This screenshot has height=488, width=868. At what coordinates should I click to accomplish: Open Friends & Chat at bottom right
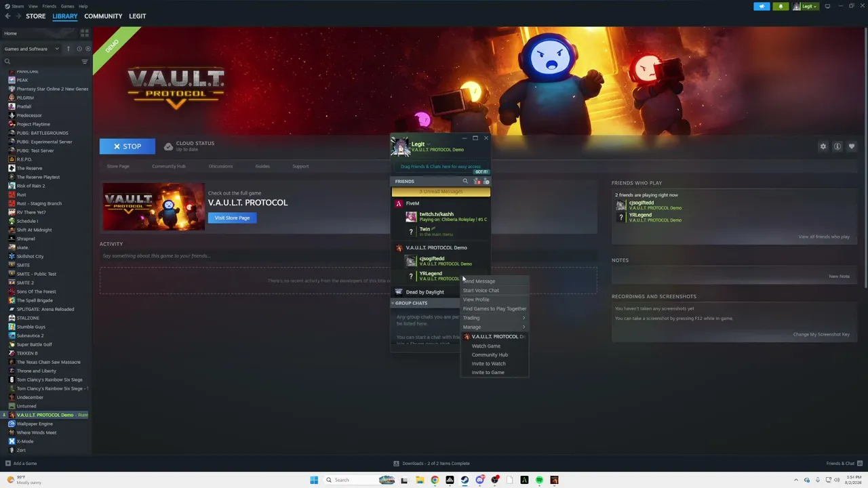[843, 464]
